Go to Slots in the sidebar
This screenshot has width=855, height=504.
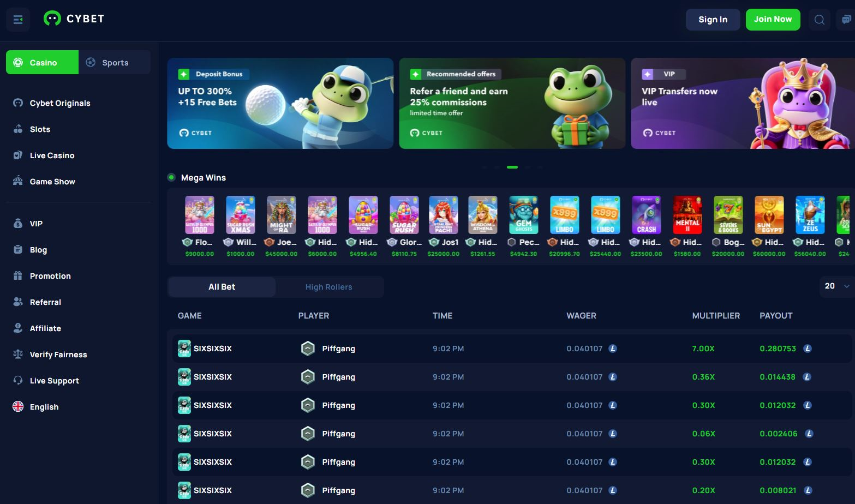pyautogui.click(x=40, y=129)
